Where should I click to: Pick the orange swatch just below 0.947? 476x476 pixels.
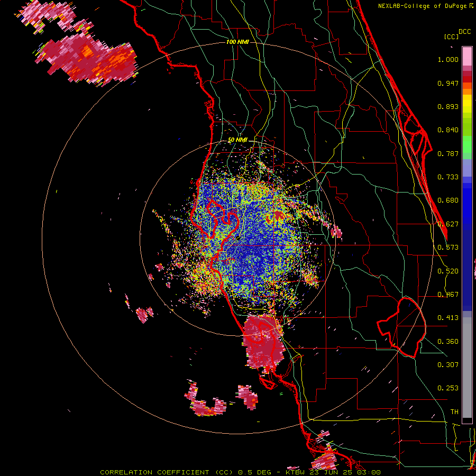467,85
